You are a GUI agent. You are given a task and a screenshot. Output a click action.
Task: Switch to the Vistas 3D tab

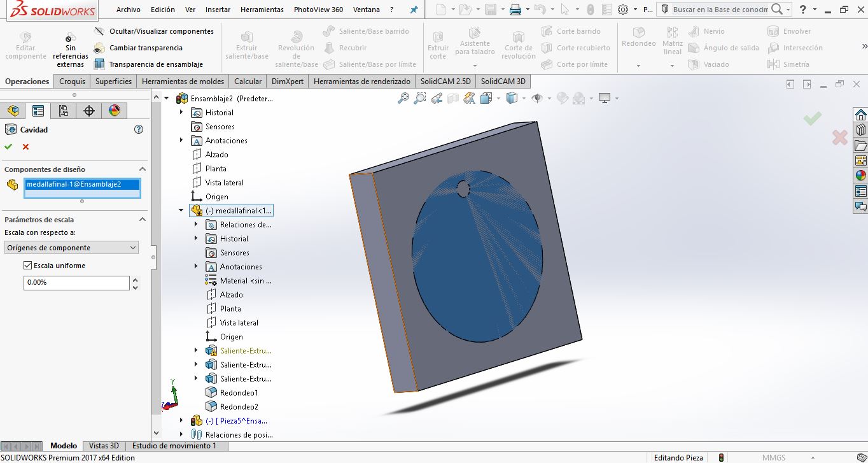click(104, 446)
